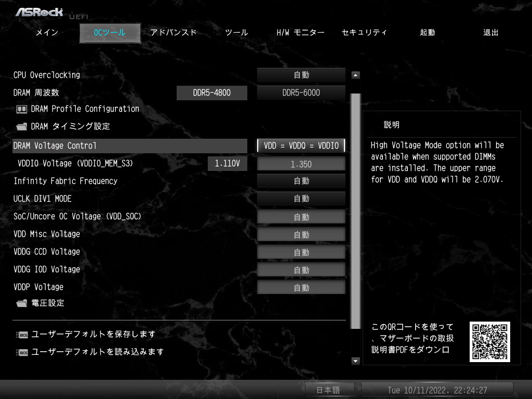Click the date and time display

pyautogui.click(x=437, y=390)
